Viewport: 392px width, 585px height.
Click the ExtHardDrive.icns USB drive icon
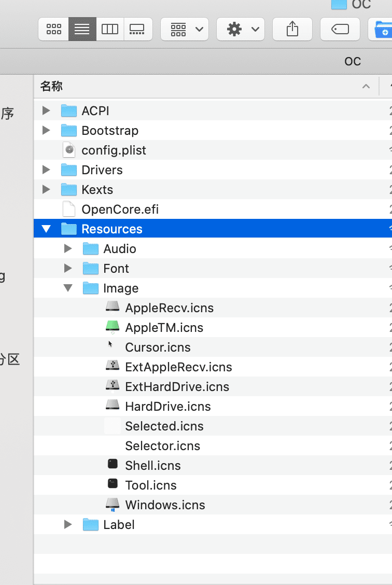[113, 386]
